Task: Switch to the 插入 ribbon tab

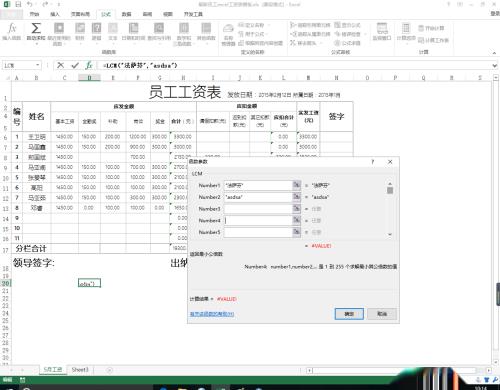Action: 55,14
